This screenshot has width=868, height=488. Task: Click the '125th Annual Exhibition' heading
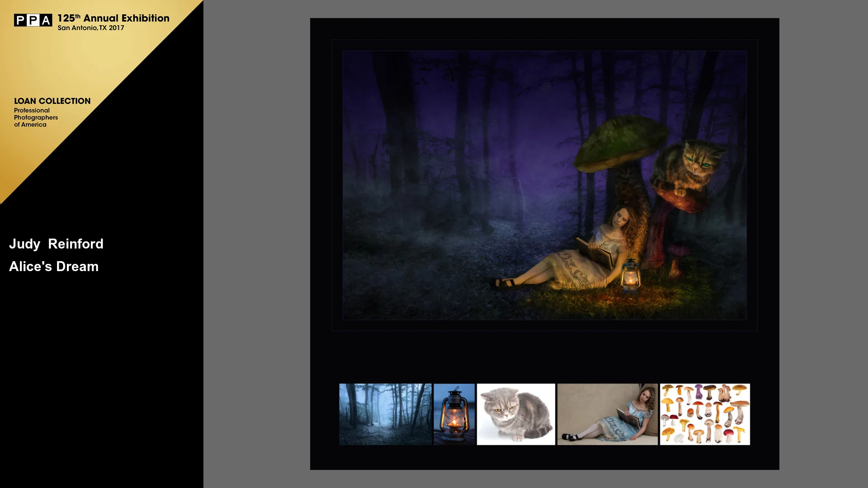[x=113, y=18]
